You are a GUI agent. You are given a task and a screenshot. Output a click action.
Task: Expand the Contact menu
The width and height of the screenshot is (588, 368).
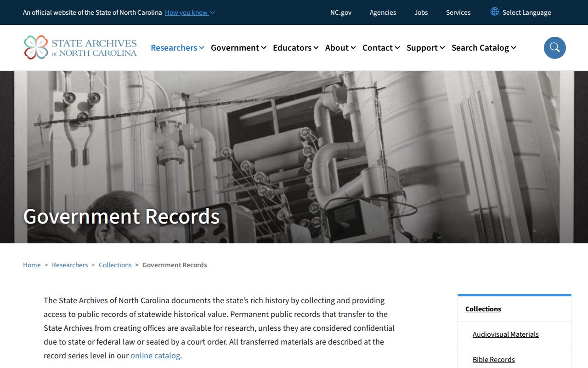coord(381,48)
